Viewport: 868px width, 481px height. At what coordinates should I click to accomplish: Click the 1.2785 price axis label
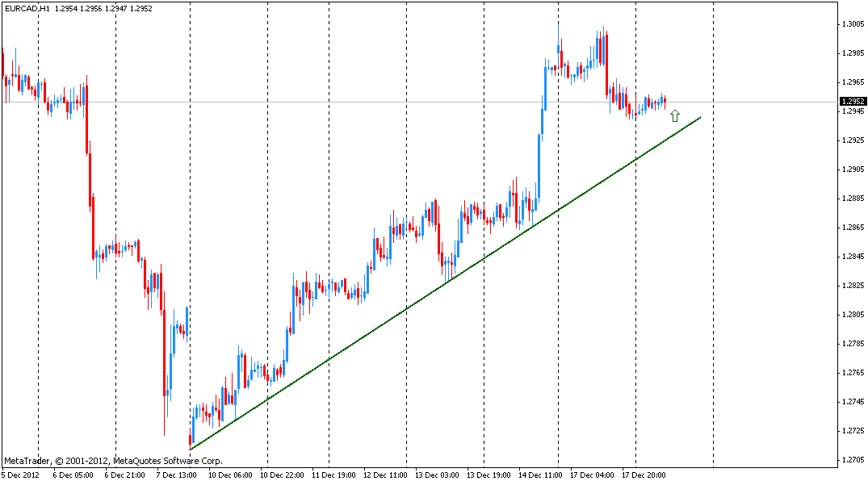point(853,344)
